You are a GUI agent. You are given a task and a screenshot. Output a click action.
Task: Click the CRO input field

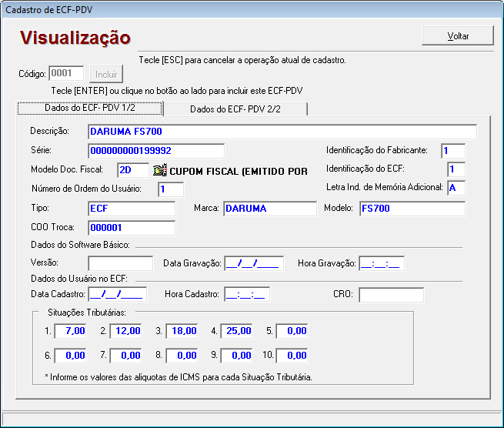click(391, 295)
